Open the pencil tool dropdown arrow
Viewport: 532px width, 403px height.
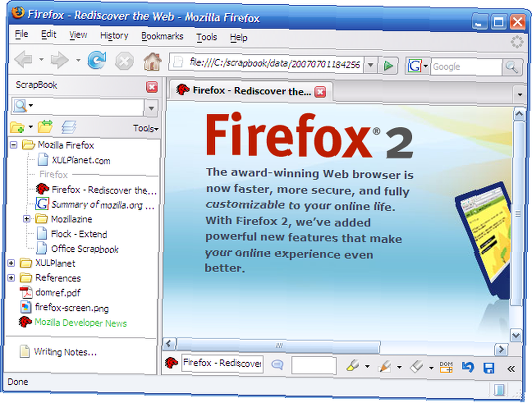[x=399, y=367]
